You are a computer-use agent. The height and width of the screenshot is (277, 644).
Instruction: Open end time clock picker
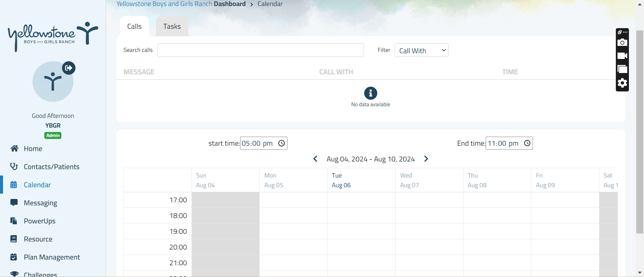tap(527, 143)
